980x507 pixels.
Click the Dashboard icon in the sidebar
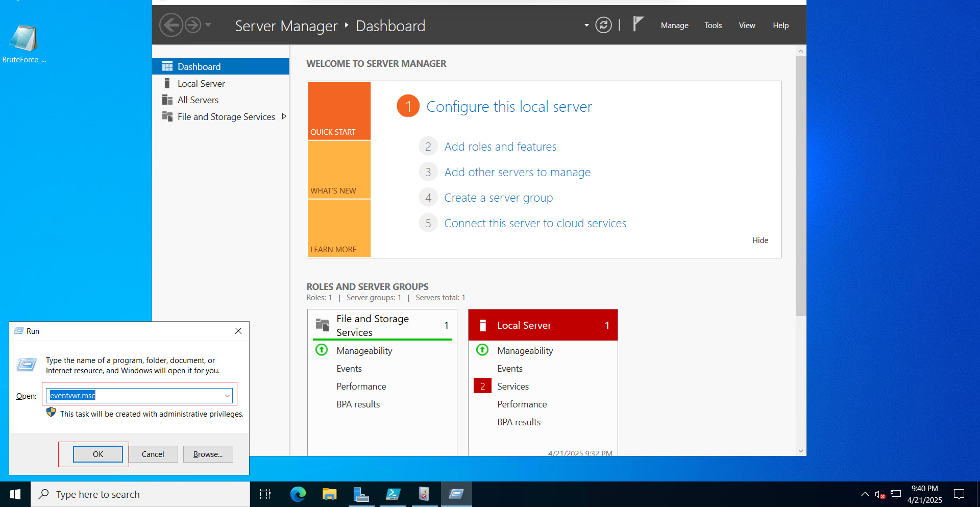[x=167, y=66]
